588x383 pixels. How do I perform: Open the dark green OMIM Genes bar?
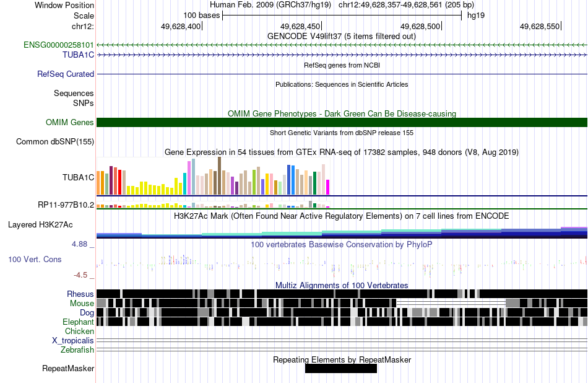click(342, 123)
